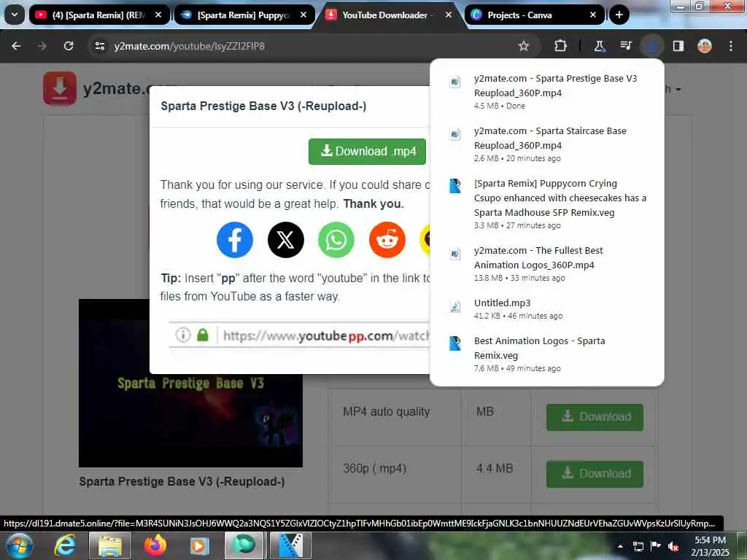Click the y2mate.com address bar URL
Viewport: 747px width, 560px height.
click(x=189, y=46)
